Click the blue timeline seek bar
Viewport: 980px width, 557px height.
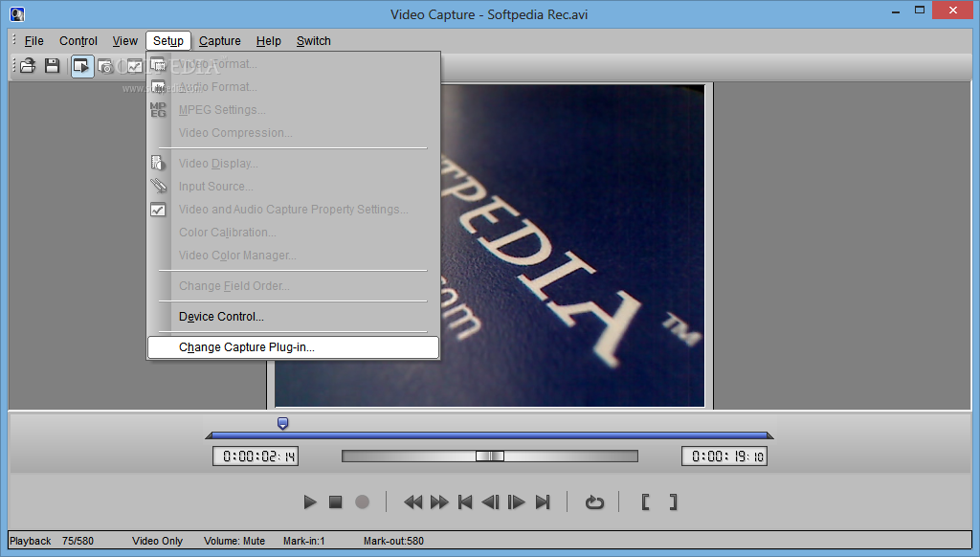pyautogui.click(x=489, y=435)
